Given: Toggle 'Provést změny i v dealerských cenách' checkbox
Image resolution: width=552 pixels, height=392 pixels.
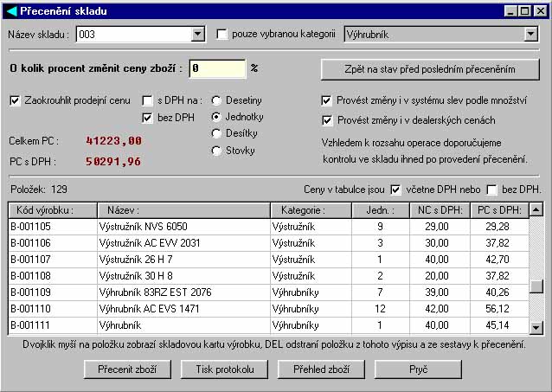Looking at the screenshot, I should 327,120.
